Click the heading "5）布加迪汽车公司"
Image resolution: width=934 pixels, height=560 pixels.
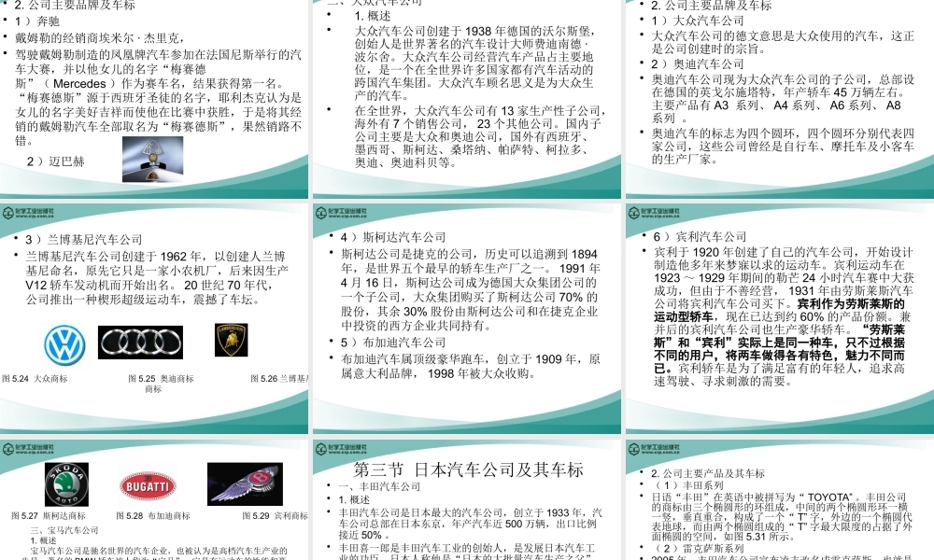point(393,343)
